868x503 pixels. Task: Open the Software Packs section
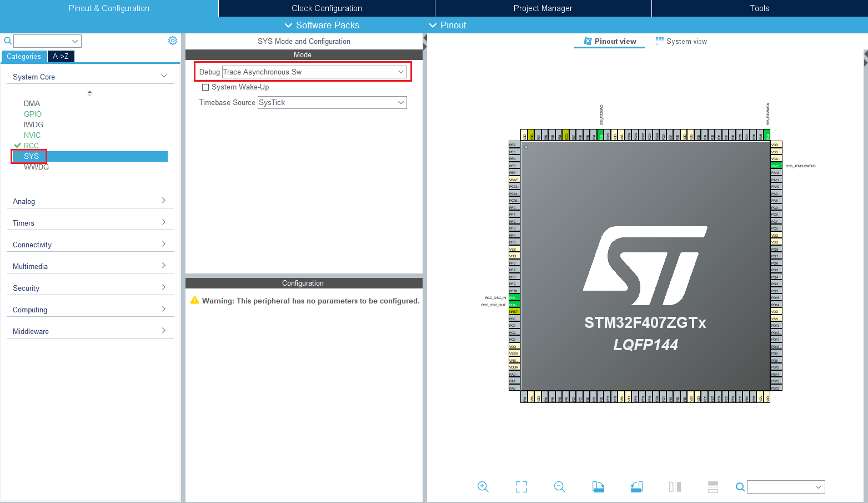(x=321, y=25)
